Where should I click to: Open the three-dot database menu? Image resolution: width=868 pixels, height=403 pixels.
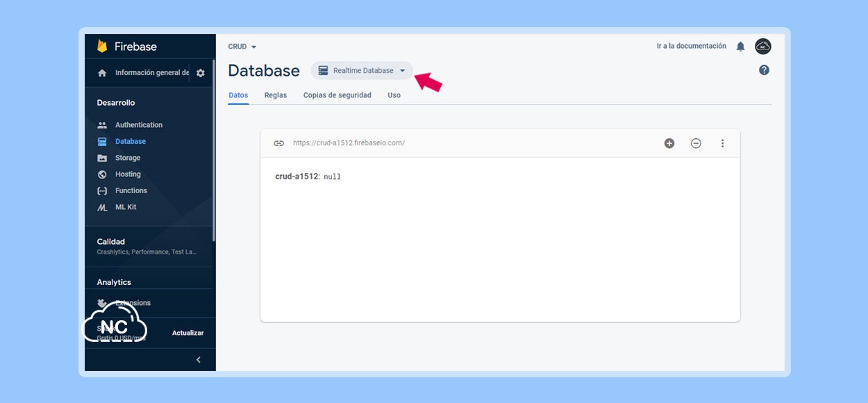(x=722, y=143)
